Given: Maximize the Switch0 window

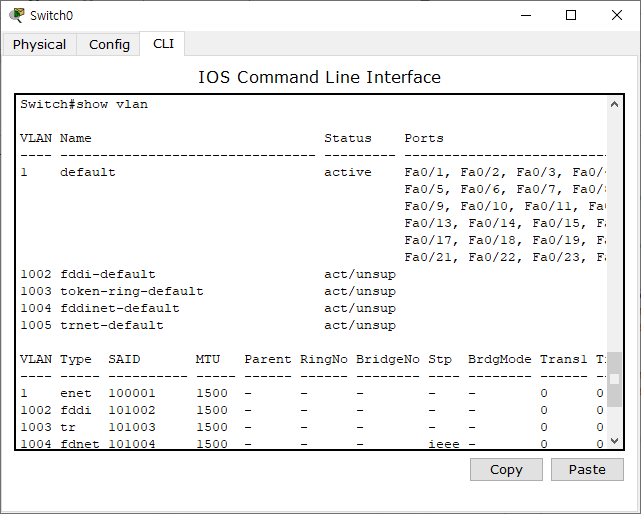Looking at the screenshot, I should [571, 16].
